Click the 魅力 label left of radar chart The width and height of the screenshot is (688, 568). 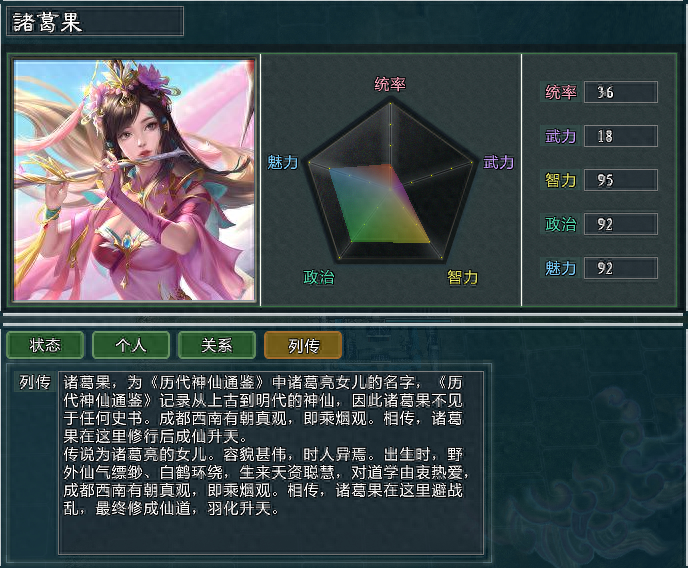[283, 162]
